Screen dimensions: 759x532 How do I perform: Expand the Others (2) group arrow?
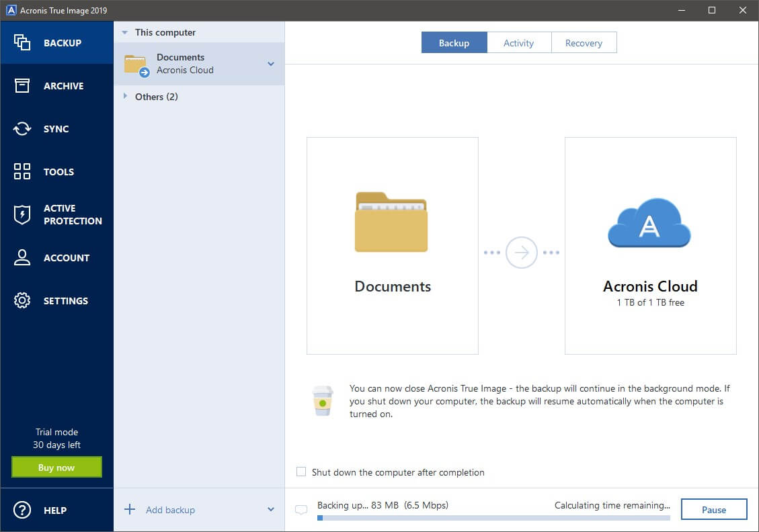point(125,96)
